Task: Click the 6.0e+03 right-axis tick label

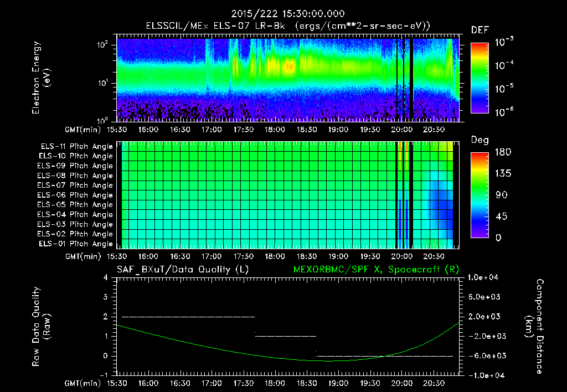Action: pyautogui.click(x=484, y=297)
